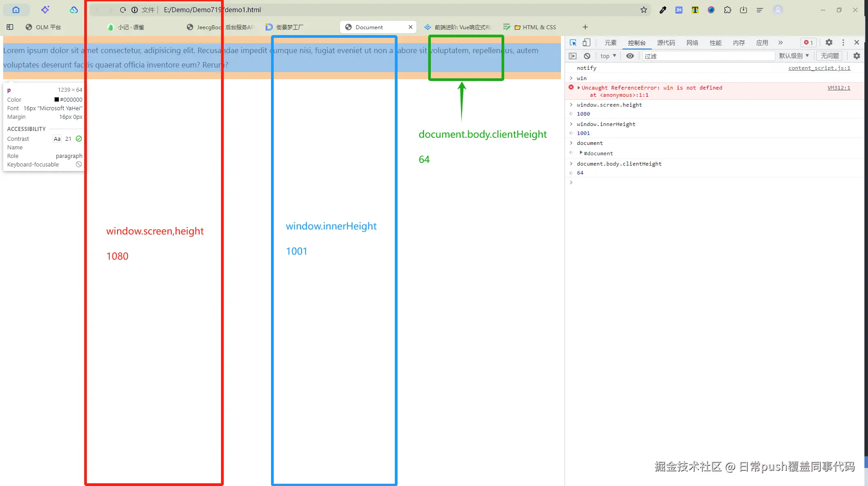Switch to the 网络 tab
The width and height of the screenshot is (868, 486).
[x=692, y=43]
